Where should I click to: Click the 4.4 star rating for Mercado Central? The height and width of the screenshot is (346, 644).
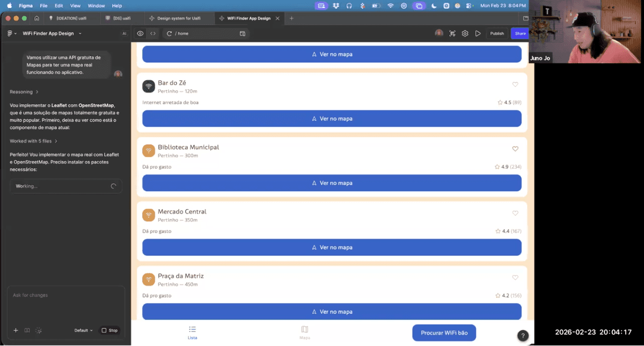[508, 231]
